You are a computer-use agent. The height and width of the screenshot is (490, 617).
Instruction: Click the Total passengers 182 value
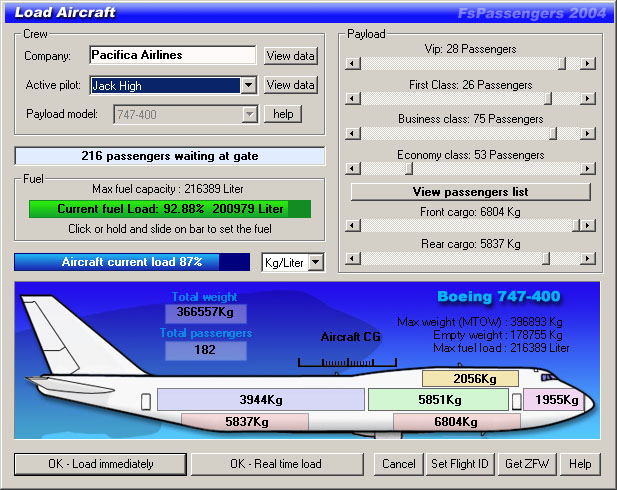205,350
